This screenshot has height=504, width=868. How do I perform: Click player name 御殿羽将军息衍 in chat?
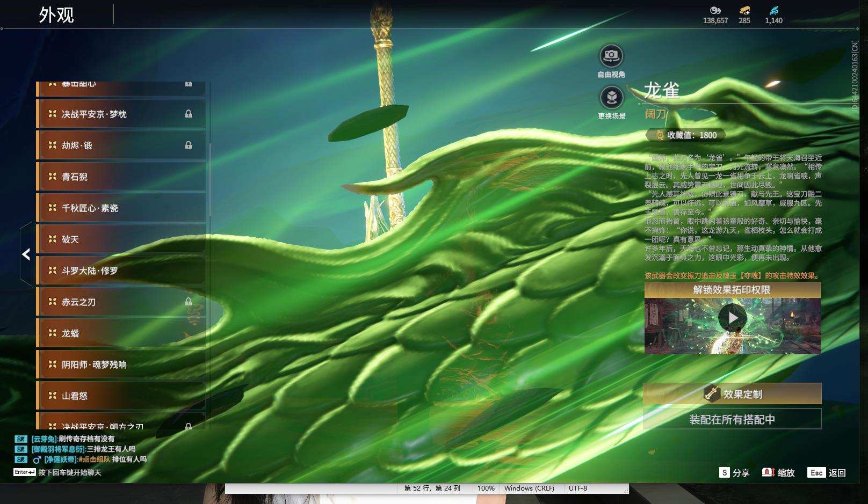(59, 449)
